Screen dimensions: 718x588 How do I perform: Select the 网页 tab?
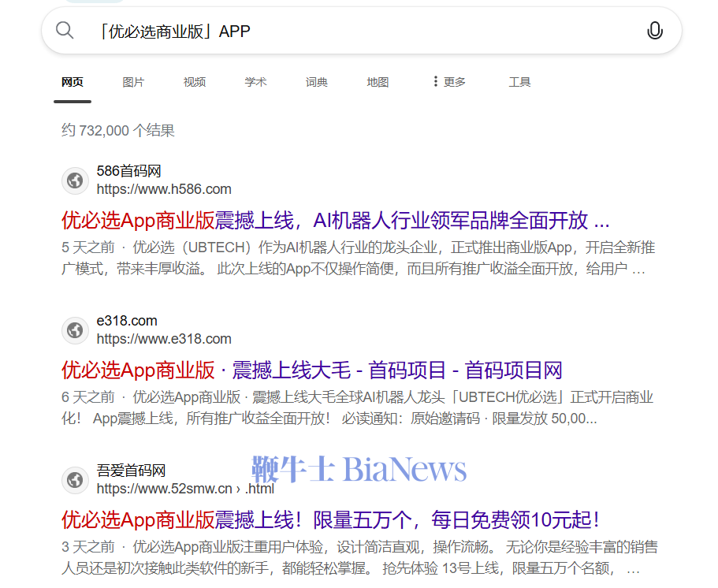[x=73, y=82]
